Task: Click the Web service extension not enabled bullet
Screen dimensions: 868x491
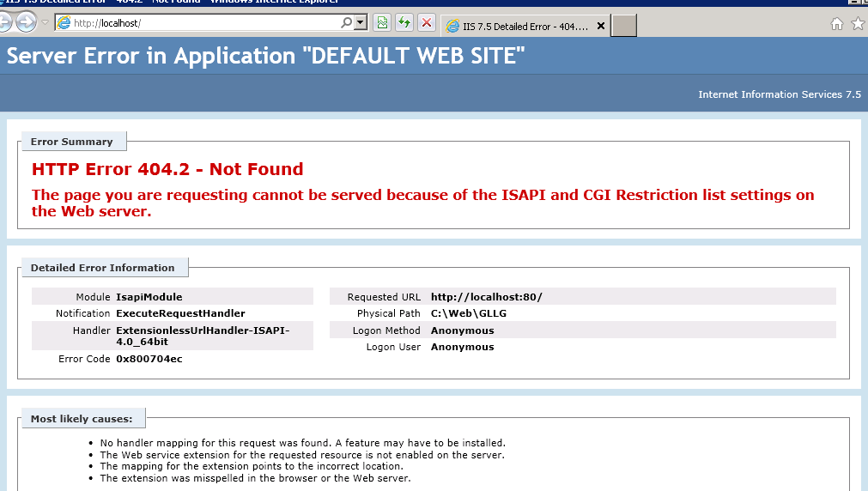Action: coord(302,455)
